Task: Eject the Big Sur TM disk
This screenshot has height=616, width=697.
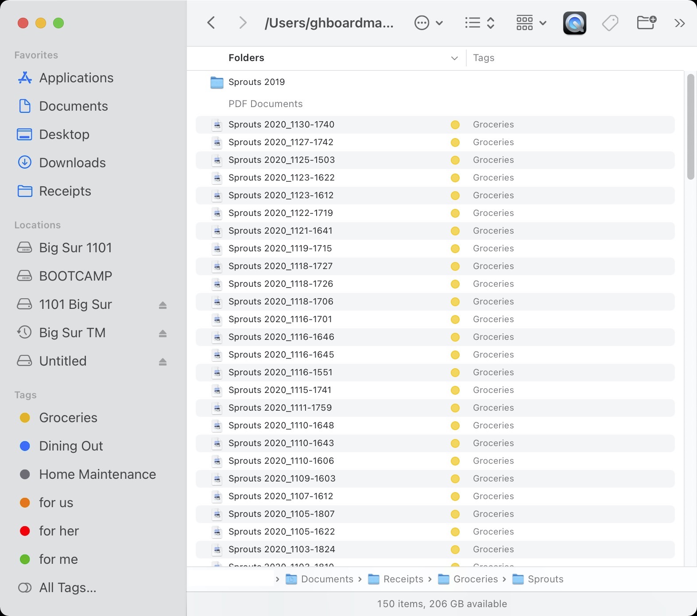Action: point(163,333)
